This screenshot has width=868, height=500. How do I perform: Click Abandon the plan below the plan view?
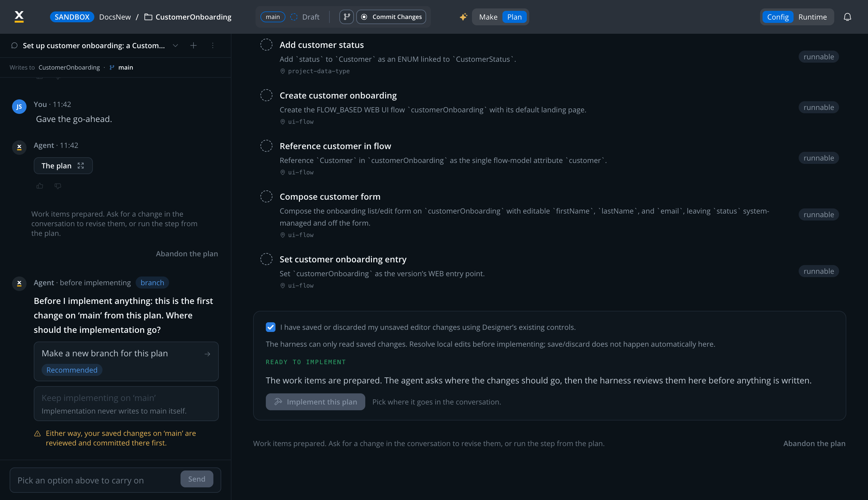click(814, 443)
